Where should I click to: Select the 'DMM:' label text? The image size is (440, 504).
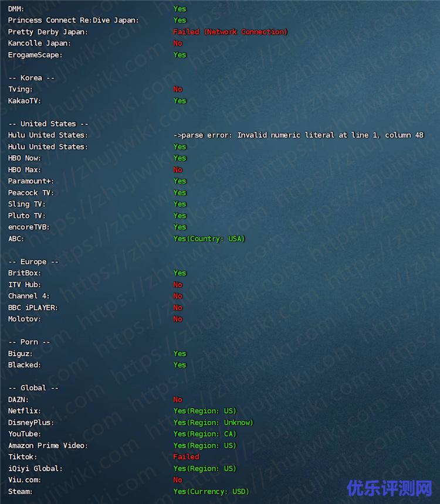tap(16, 9)
